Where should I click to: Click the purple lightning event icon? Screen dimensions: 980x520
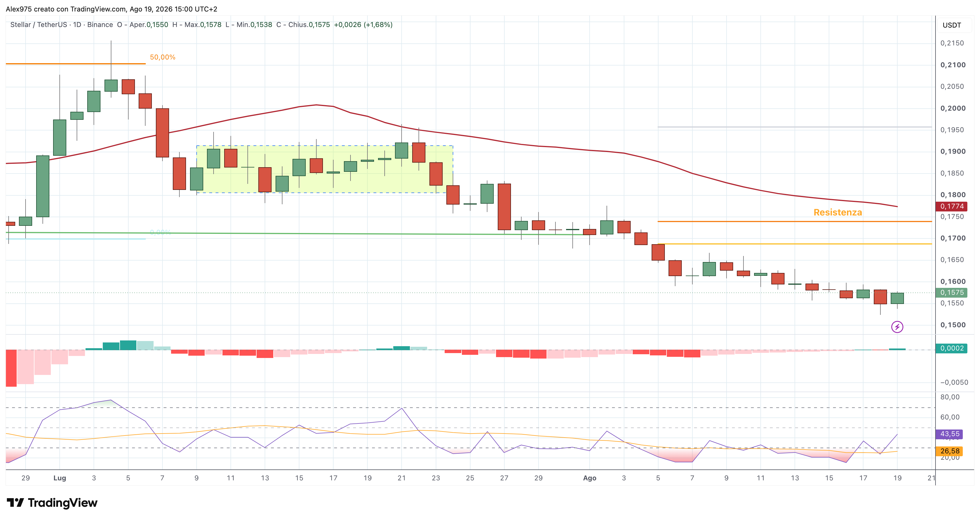[x=897, y=327]
